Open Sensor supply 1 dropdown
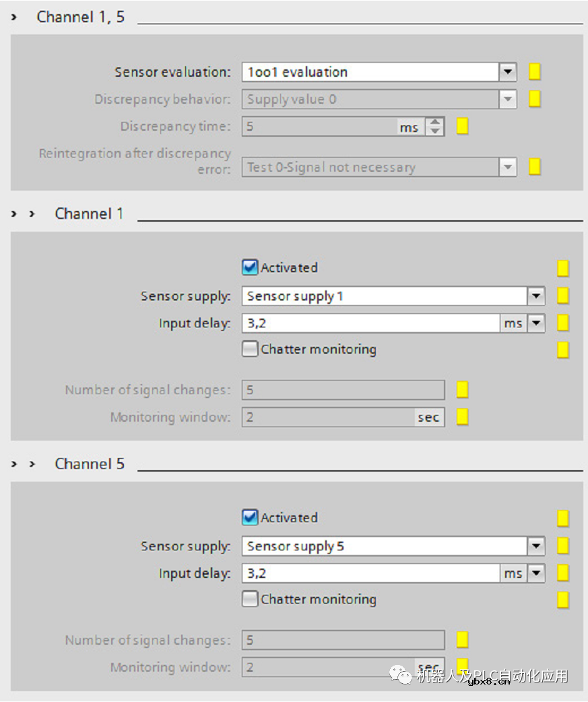The width and height of the screenshot is (588, 702). click(x=536, y=296)
